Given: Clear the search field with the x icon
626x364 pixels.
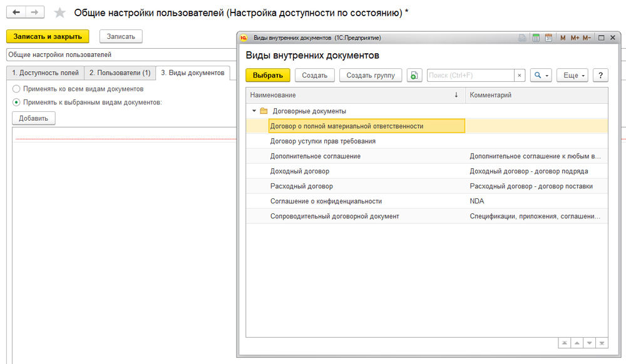Looking at the screenshot, I should pos(520,76).
